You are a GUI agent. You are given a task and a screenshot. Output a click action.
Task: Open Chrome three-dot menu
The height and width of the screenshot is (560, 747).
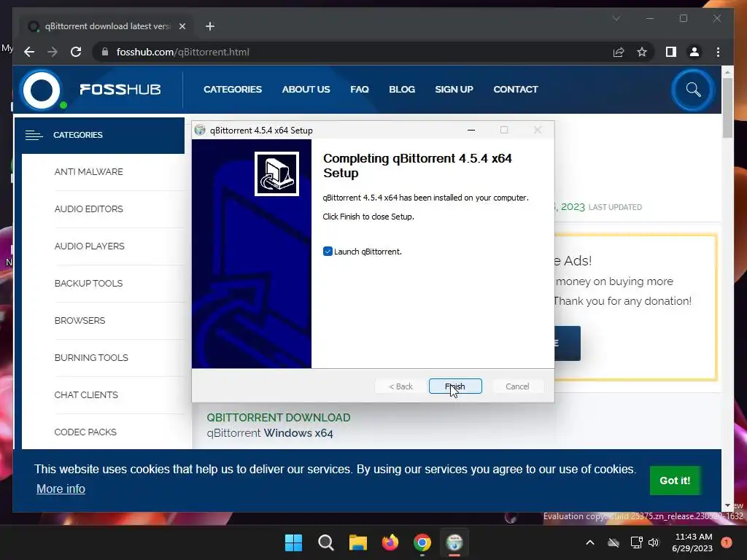718,52
